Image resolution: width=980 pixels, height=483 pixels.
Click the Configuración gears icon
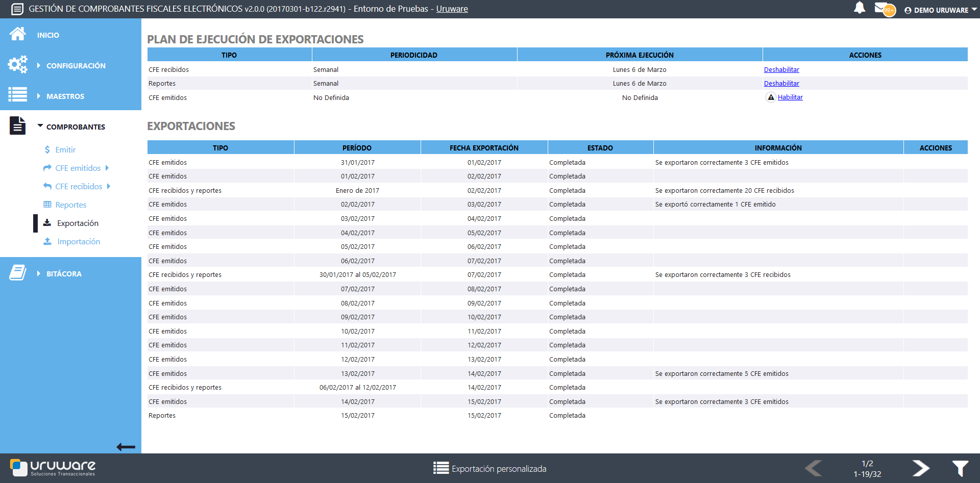[17, 65]
